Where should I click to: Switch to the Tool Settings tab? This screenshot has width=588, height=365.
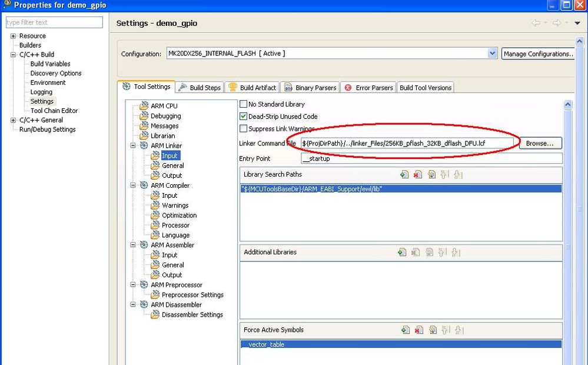[146, 87]
